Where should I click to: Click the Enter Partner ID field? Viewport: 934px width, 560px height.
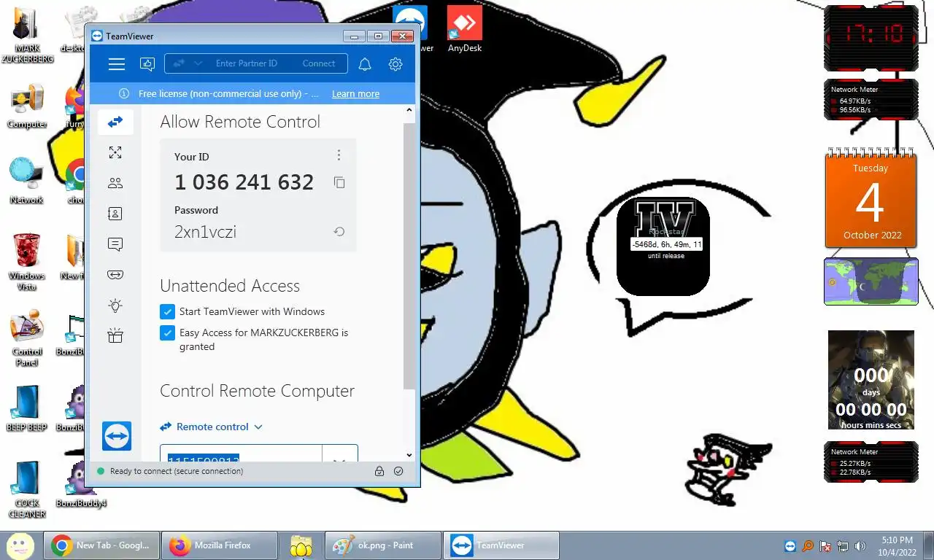click(247, 63)
